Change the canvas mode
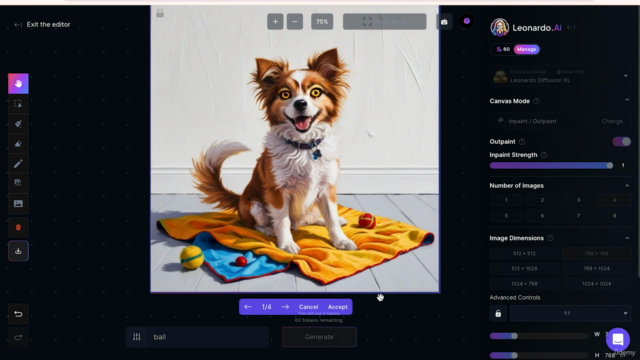640x360 pixels. [x=612, y=121]
